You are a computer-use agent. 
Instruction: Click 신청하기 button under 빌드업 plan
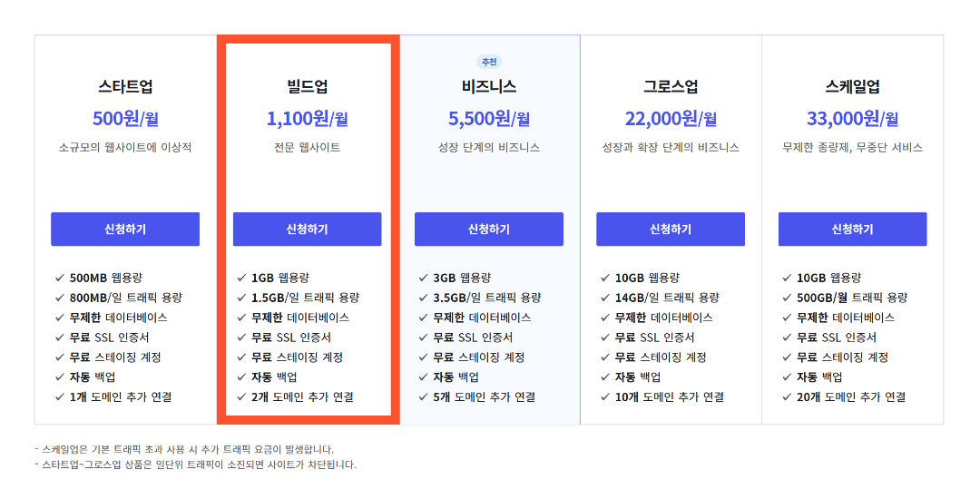307,230
